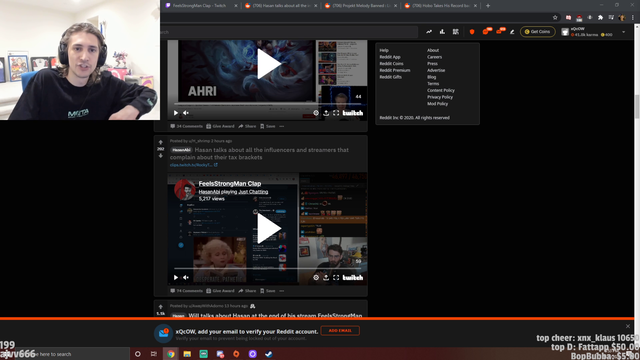
Task: Open more options ellipsis under Hasan post
Action: click(282, 291)
